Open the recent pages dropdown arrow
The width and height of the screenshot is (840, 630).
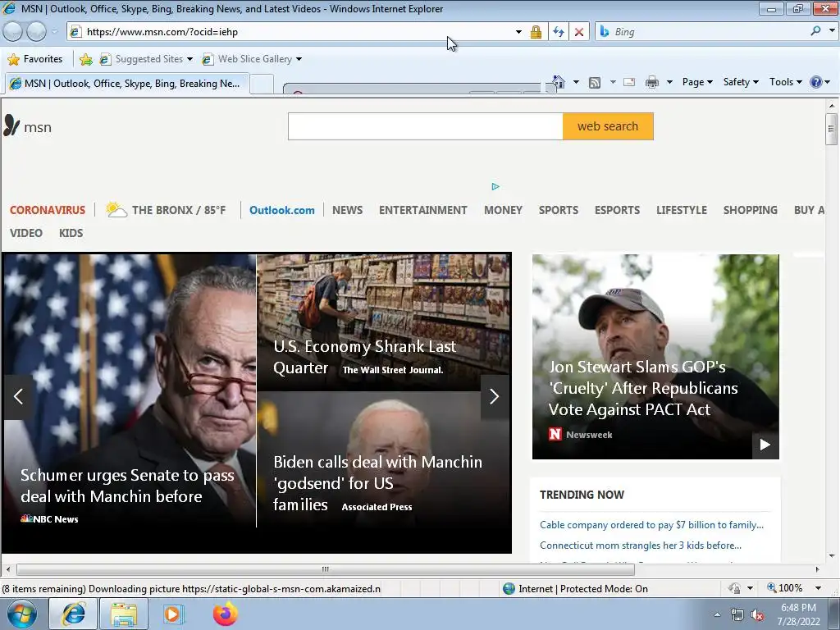pyautogui.click(x=54, y=32)
